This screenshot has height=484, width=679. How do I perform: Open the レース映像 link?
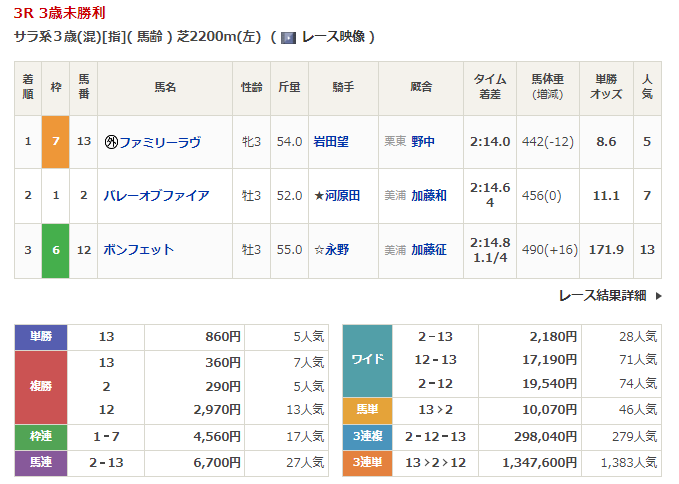(x=333, y=37)
